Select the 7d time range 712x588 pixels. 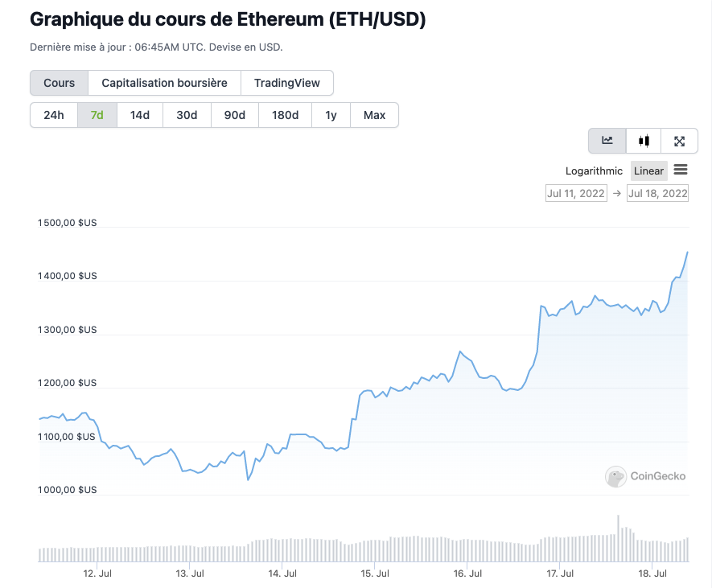point(97,115)
